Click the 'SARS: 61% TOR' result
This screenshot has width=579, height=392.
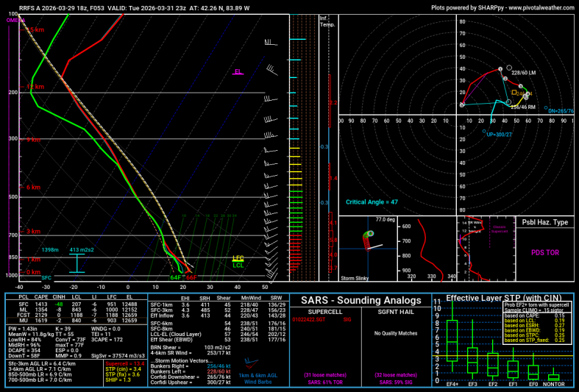coord(325,382)
